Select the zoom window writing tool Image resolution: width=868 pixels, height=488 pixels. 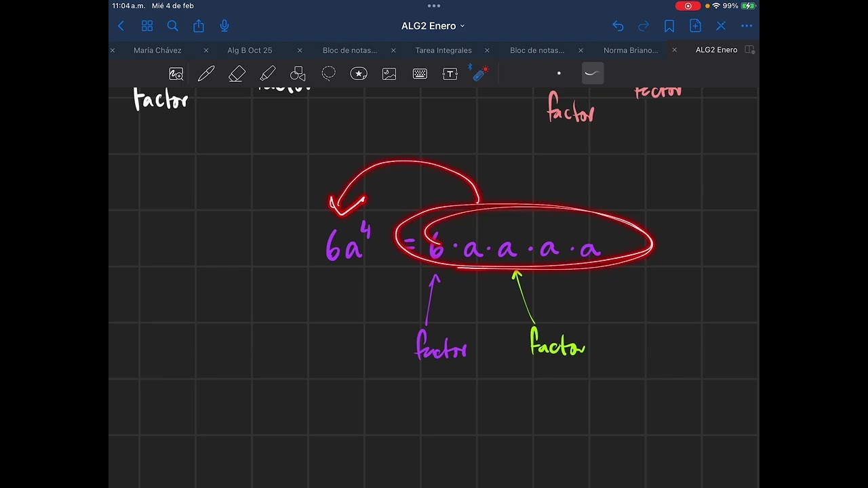(x=176, y=74)
